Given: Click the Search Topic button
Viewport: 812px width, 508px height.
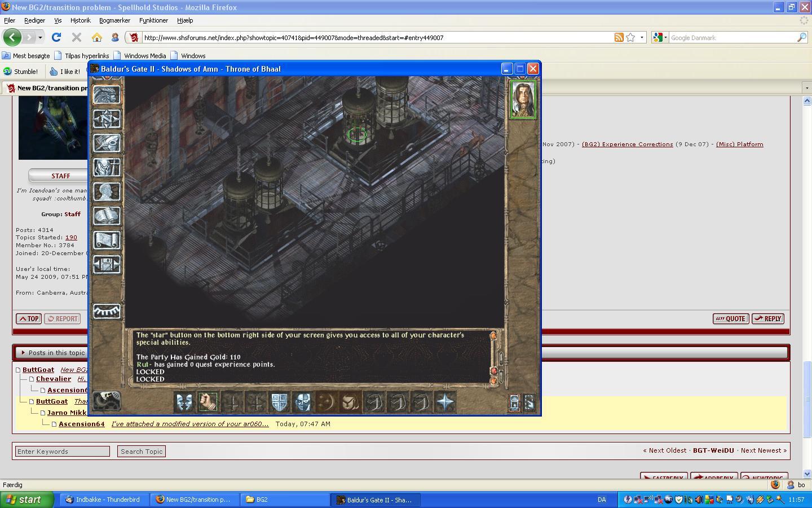Looking at the screenshot, I should (142, 452).
